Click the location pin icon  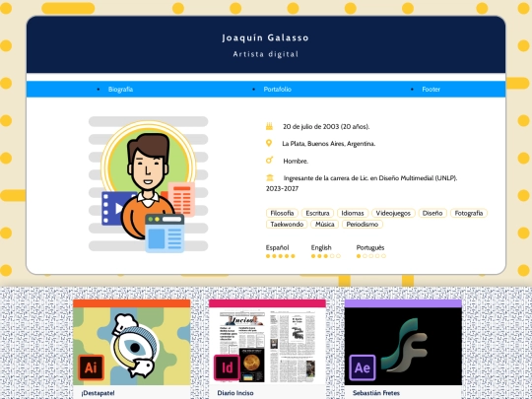click(269, 143)
